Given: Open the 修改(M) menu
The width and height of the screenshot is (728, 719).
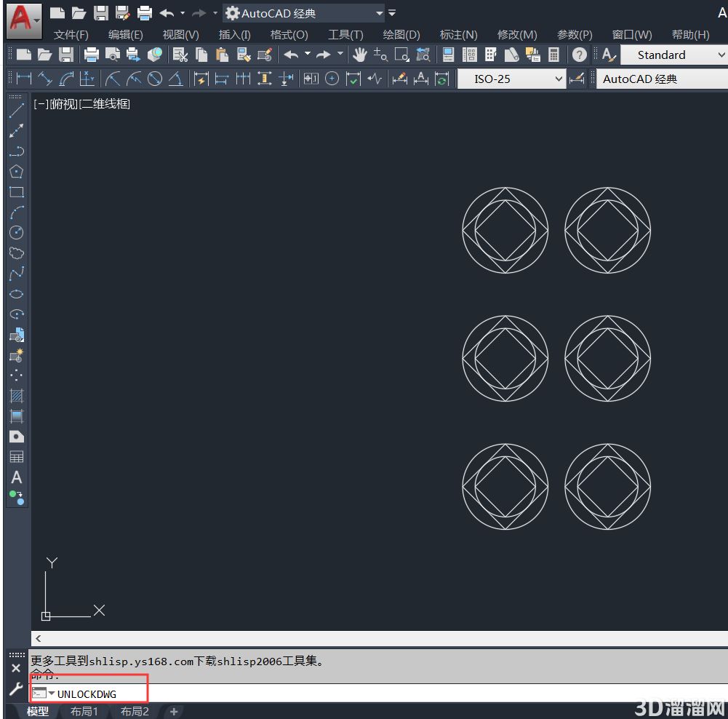Looking at the screenshot, I should (x=517, y=35).
